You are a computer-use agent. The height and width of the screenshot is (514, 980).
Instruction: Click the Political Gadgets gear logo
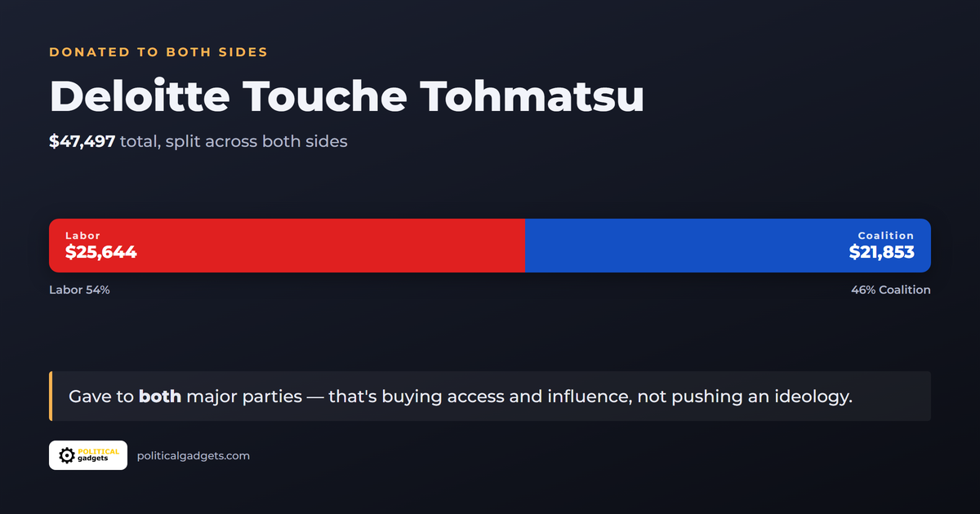tap(66, 455)
